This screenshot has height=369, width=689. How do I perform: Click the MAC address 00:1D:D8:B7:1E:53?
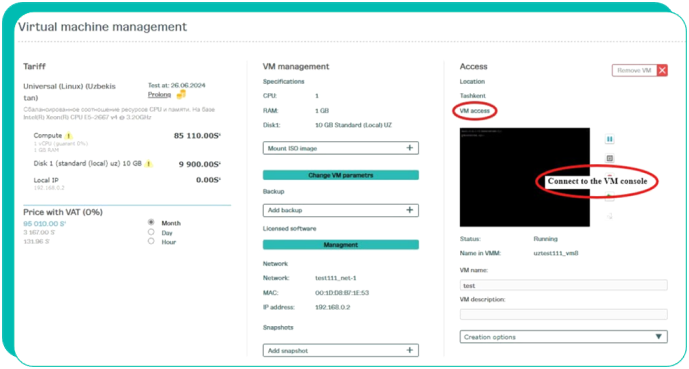[x=342, y=293]
